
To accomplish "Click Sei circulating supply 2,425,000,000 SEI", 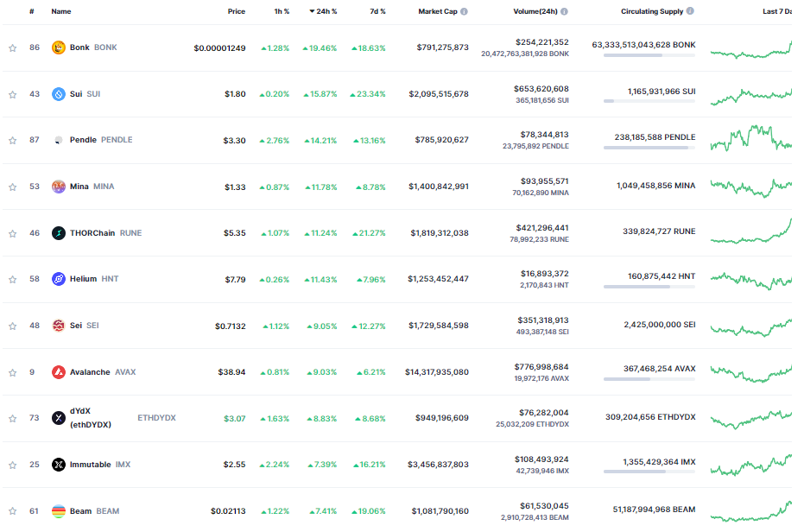I will tap(660, 324).
